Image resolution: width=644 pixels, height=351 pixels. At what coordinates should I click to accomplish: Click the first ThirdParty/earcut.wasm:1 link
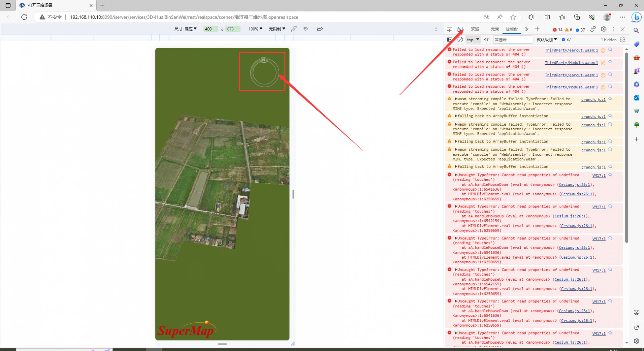[571, 50]
